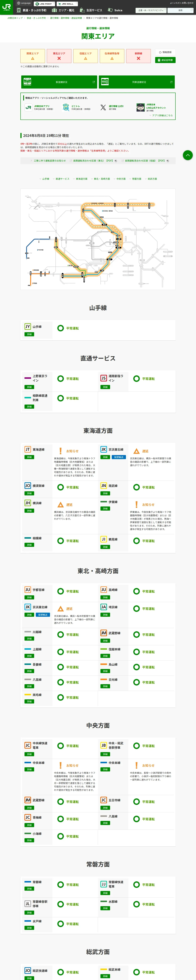Image resolution: width=196 pixels, height=980 pixels.
Task: Click the 横浜線 遅延 warning triangle icon
Action: point(60,505)
